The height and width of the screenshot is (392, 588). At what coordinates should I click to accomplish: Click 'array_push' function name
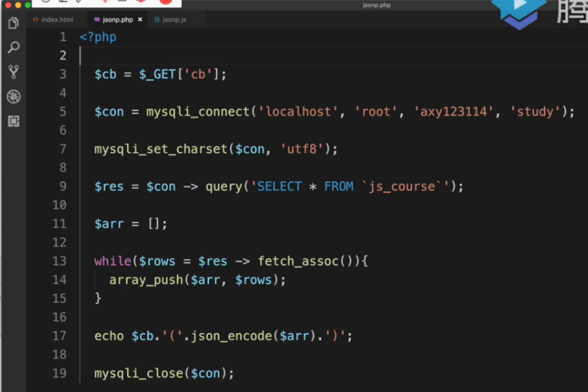[146, 280]
